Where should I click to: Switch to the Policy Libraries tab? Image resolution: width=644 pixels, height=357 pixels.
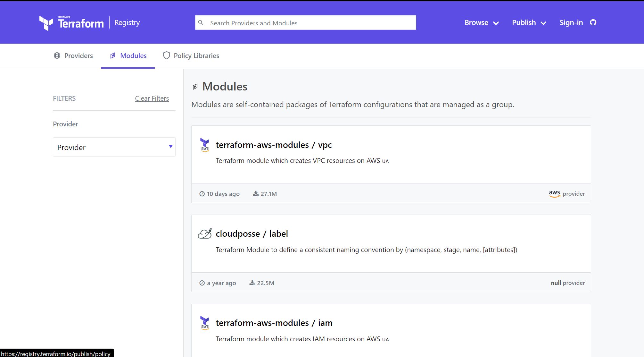(x=191, y=55)
